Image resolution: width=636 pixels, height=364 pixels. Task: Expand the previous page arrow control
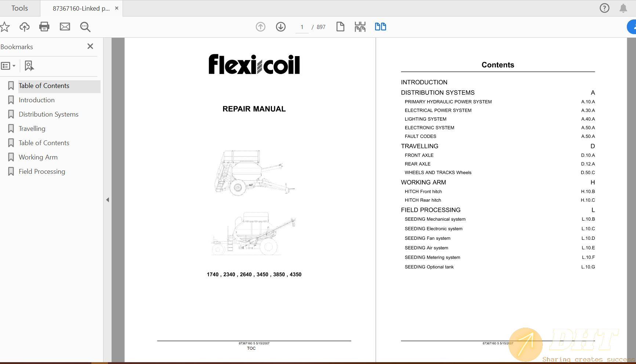coord(260,27)
